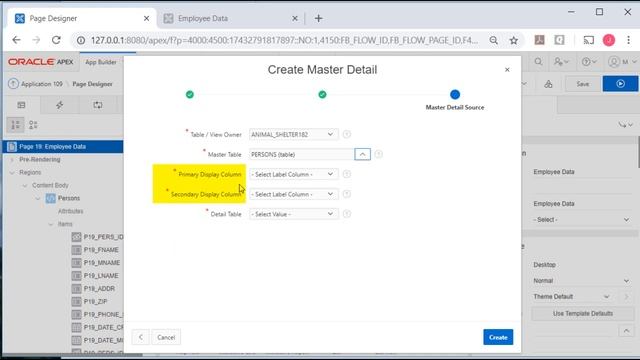Click the APEX search icon
The width and height of the screenshot is (640, 360).
coord(538,62)
